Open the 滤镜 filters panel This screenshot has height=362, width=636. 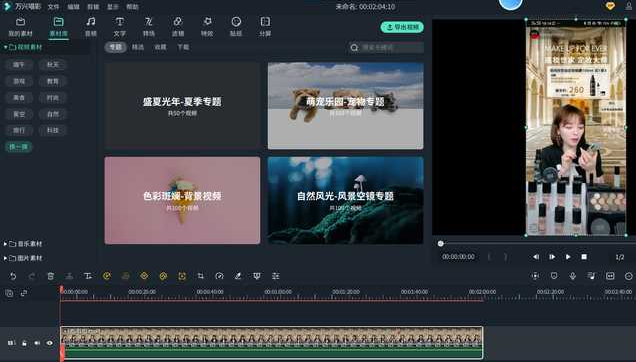click(x=178, y=27)
